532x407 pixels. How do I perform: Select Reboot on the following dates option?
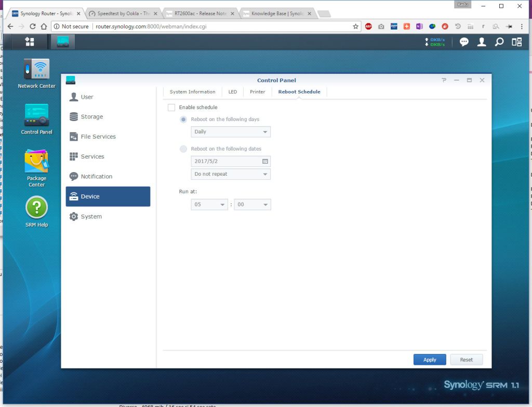(183, 149)
